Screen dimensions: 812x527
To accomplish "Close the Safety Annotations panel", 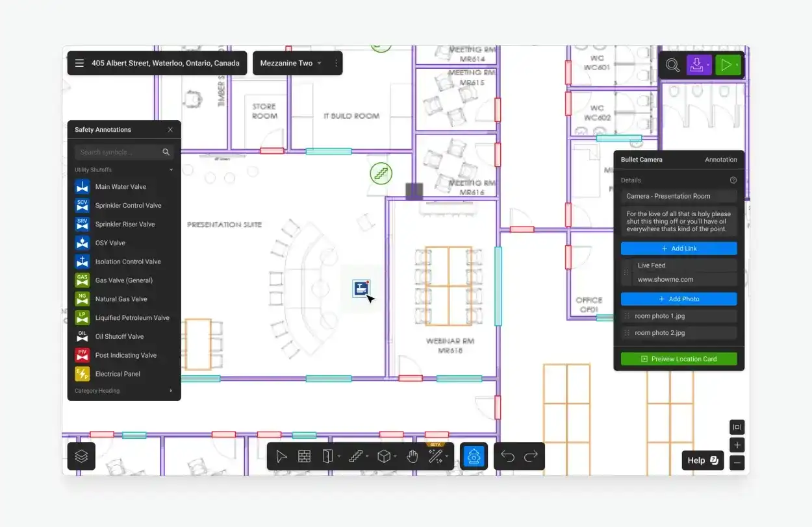I will coord(170,130).
